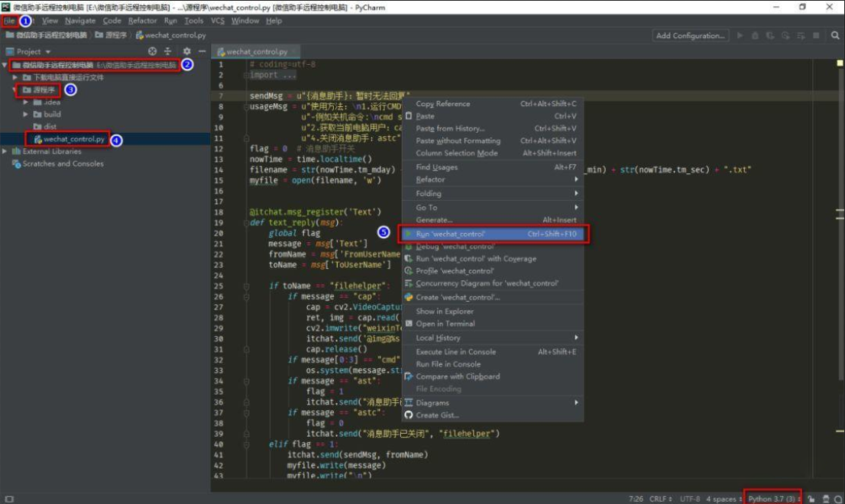Screen dimensions: 845x504
Task: Select Paste from History...
Action: click(x=493, y=128)
